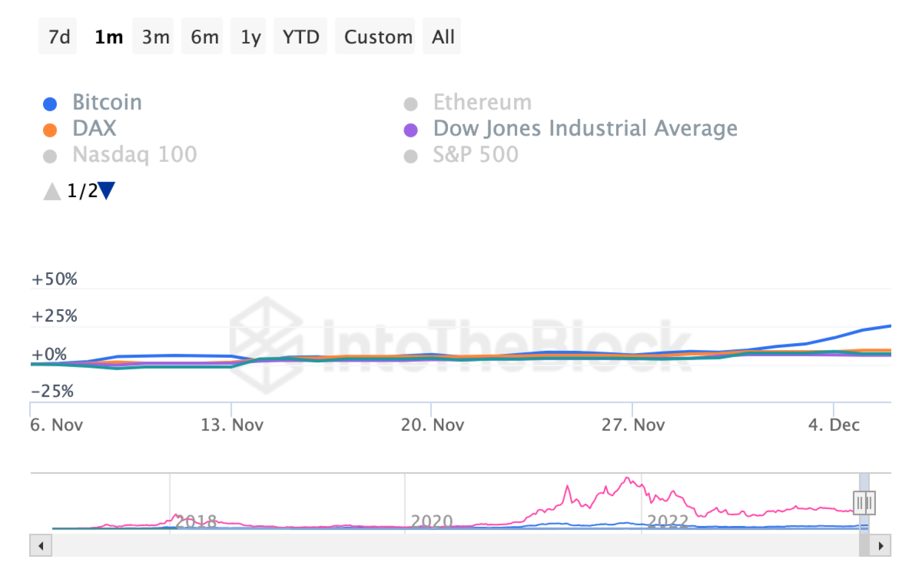Click the +25% axis label

pos(54,316)
